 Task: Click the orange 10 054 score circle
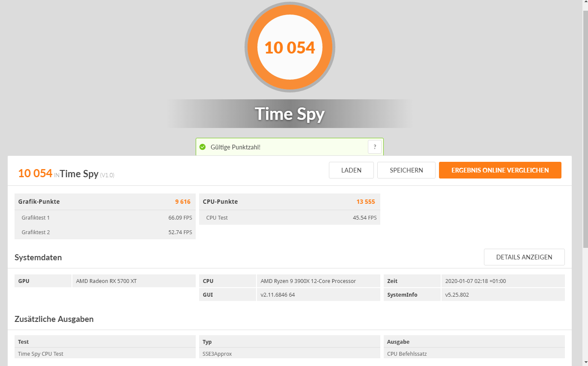coord(290,47)
